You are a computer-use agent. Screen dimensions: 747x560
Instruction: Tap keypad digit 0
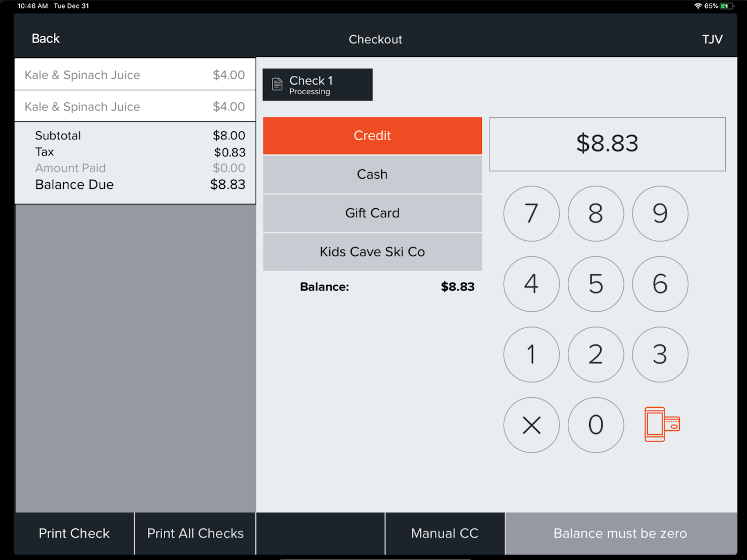click(596, 425)
